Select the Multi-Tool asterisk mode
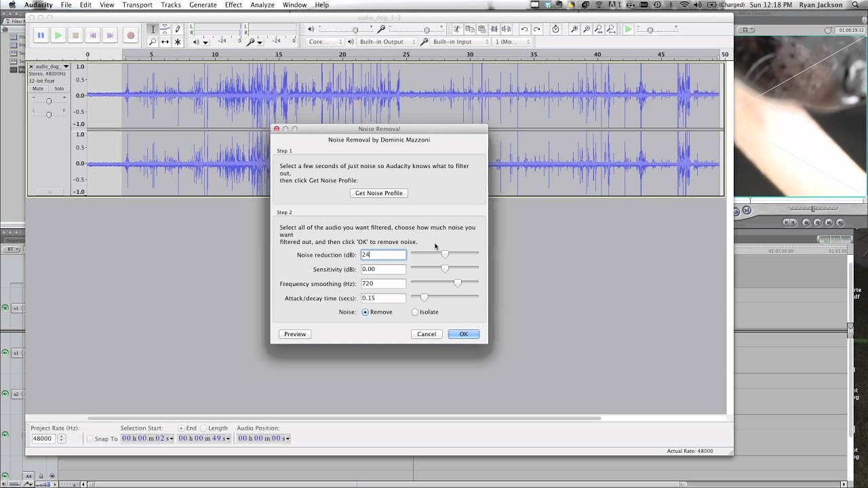This screenshot has height=488, width=868. click(x=178, y=42)
